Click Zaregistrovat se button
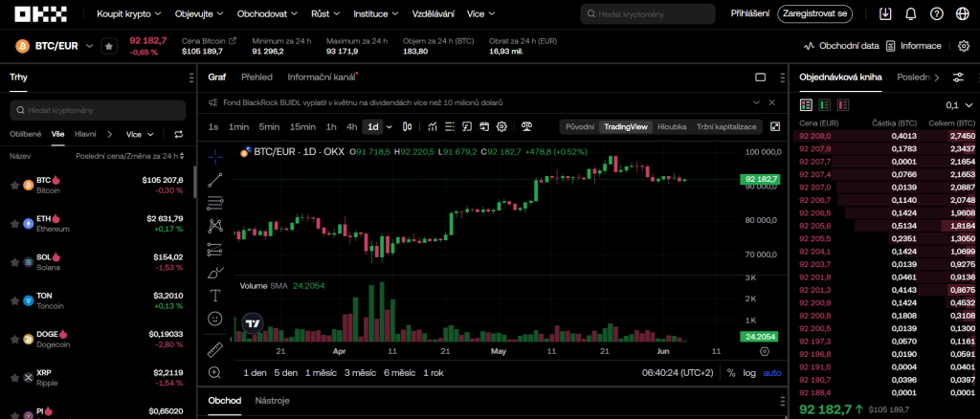 (815, 13)
